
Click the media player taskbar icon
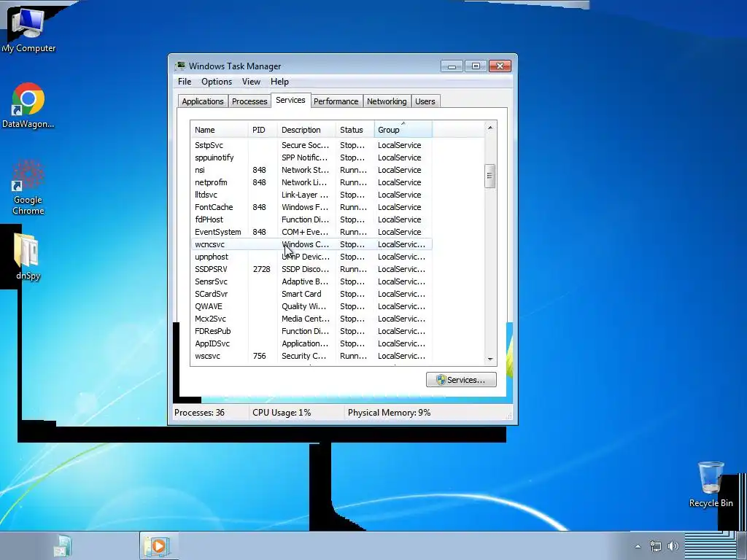pyautogui.click(x=158, y=545)
